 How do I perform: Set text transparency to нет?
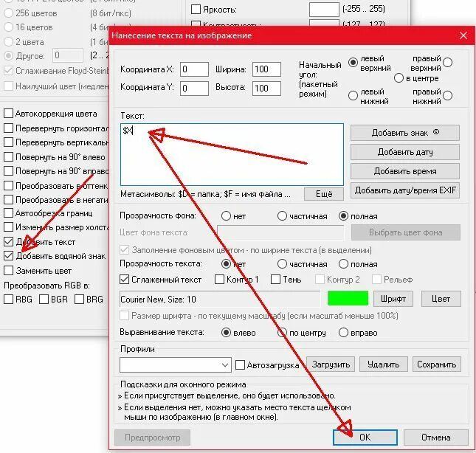coord(226,263)
